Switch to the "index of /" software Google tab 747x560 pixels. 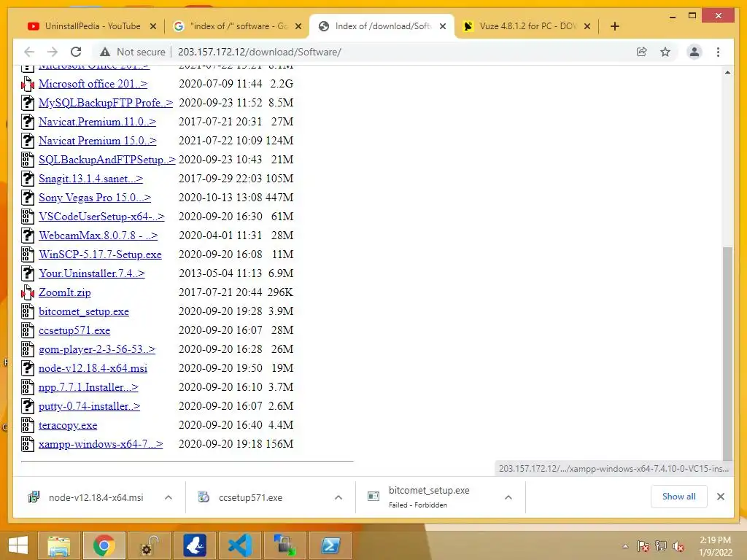[x=237, y=26]
